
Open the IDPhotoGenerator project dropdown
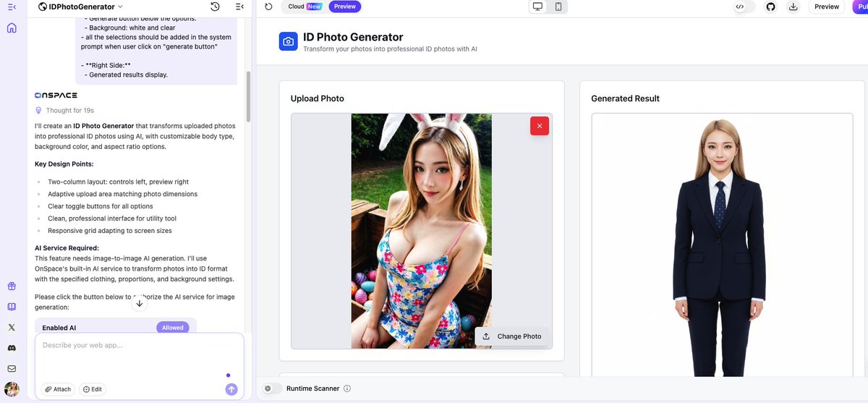[81, 7]
